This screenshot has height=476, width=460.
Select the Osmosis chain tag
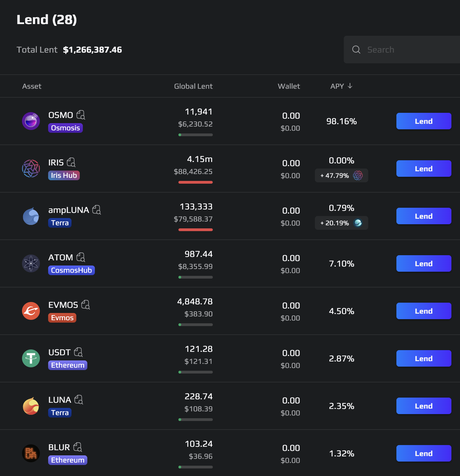tap(65, 128)
